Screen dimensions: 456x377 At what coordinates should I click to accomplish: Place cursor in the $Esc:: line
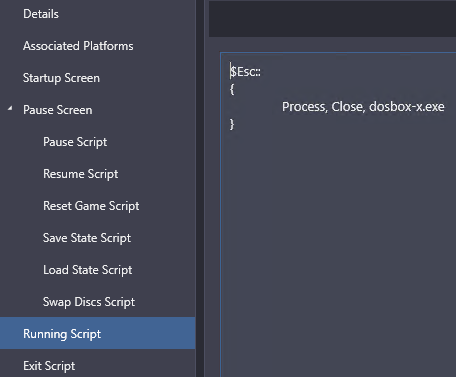click(246, 72)
